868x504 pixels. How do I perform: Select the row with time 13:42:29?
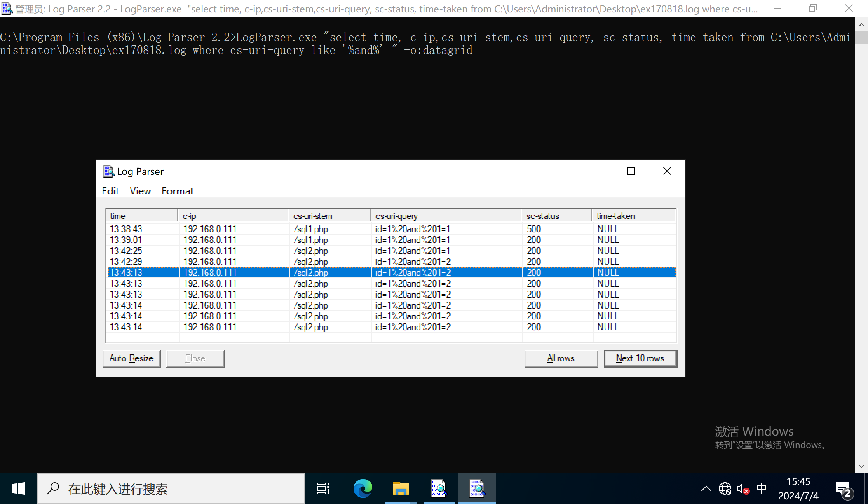pos(391,262)
